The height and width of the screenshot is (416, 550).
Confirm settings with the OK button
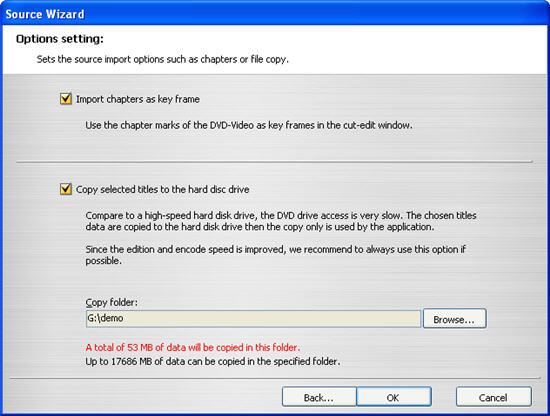tap(394, 397)
